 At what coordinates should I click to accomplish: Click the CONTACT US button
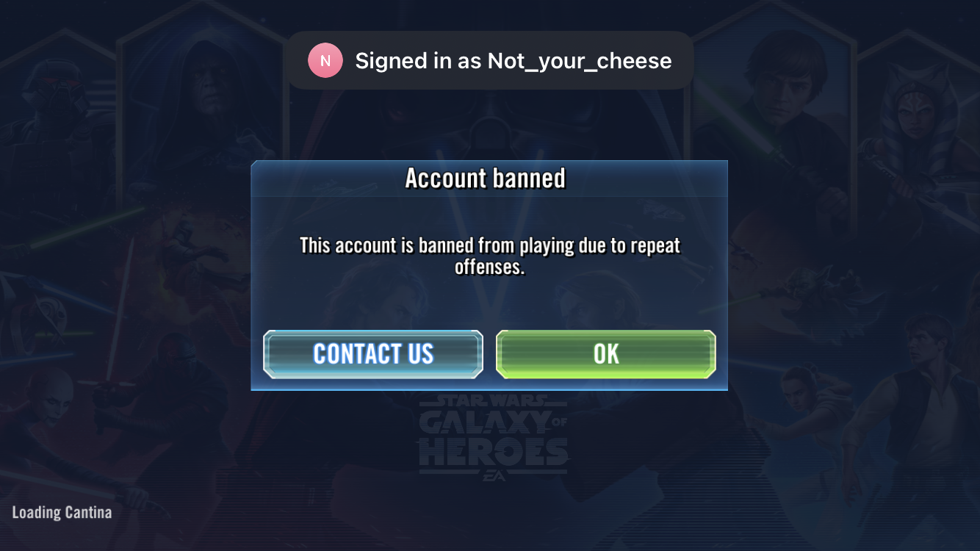tap(373, 354)
